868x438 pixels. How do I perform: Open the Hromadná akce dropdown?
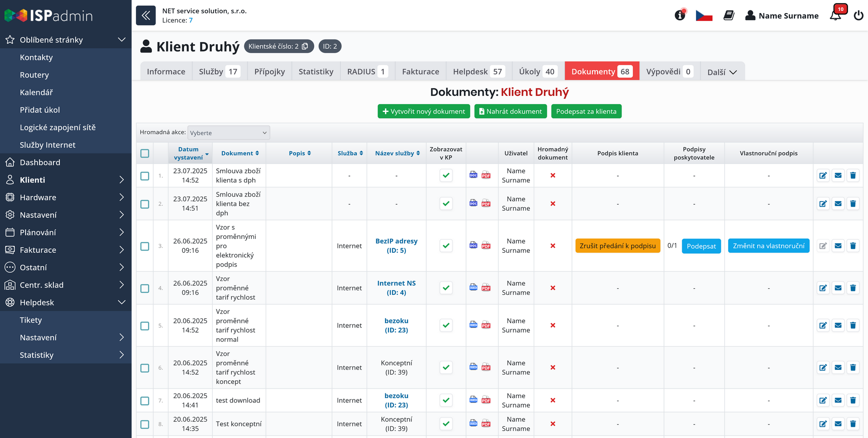coord(228,133)
